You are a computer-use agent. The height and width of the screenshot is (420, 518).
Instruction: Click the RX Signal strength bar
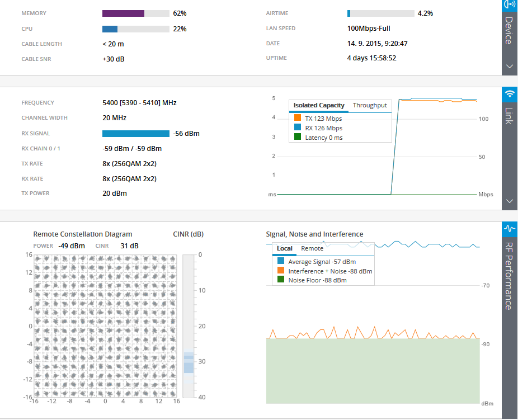pyautogui.click(x=135, y=134)
